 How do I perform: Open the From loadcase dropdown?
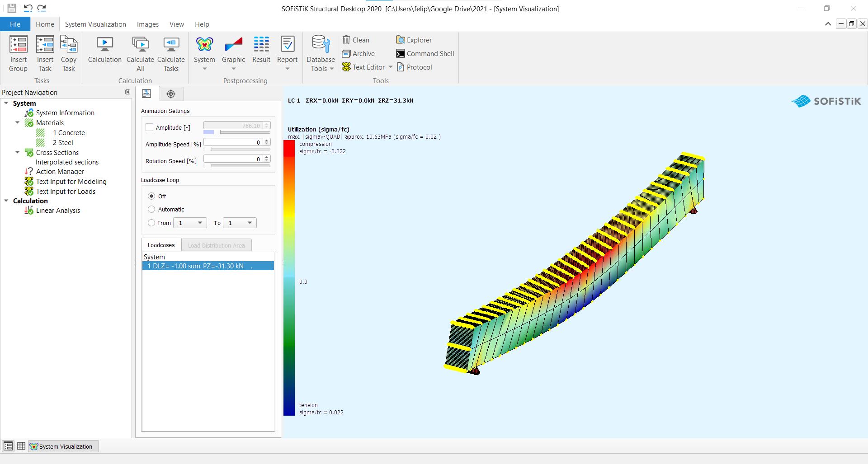click(190, 223)
